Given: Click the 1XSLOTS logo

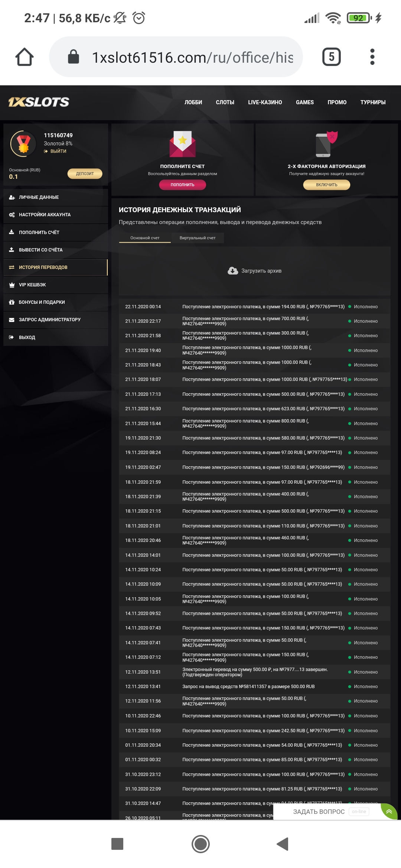Looking at the screenshot, I should 39,102.
